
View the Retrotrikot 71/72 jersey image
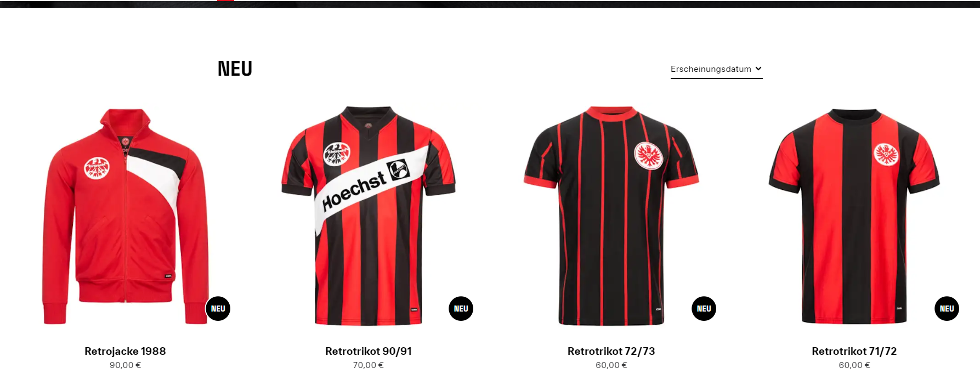pyautogui.click(x=854, y=216)
